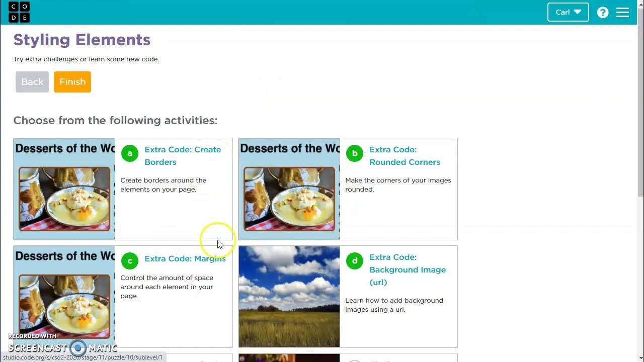The image size is (644, 362).
Task: Click the Rounded Corners activity thumbnail
Action: (x=289, y=189)
